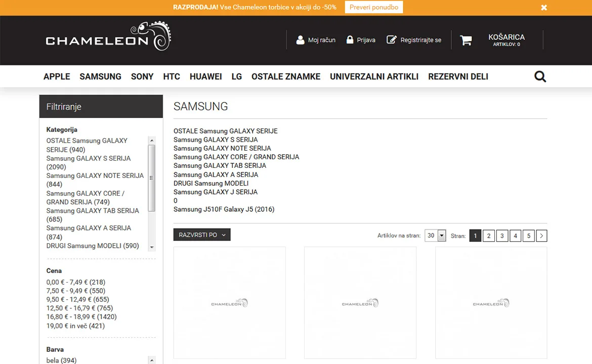Go to page 2
The height and width of the screenshot is (364, 592).
489,236
